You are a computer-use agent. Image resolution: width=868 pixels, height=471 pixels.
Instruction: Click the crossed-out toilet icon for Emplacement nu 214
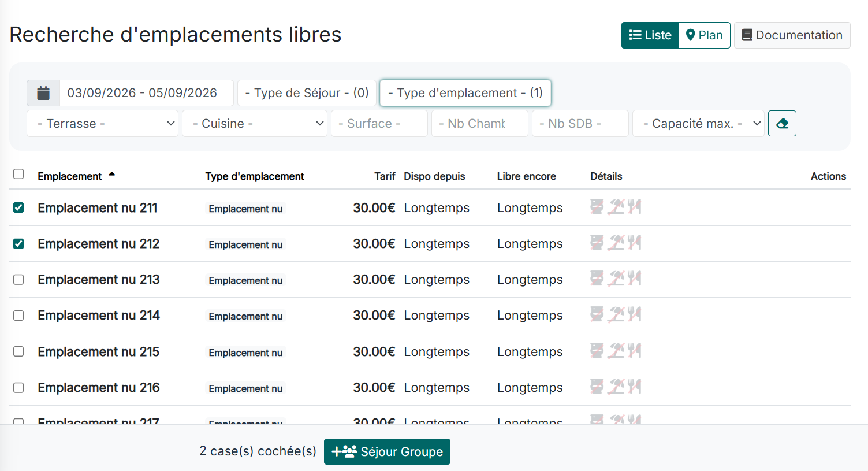click(x=597, y=314)
